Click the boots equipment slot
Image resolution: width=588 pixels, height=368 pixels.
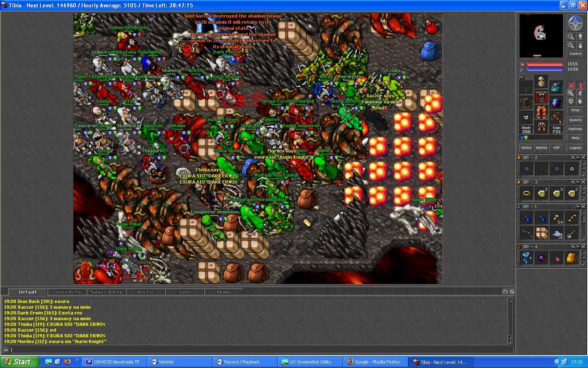pos(541,127)
